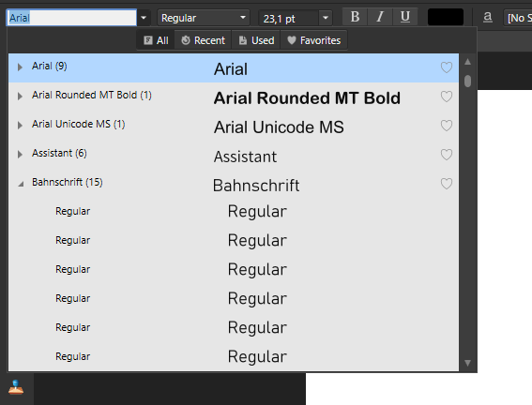Expand the Assistant (6) font family
532x405 pixels.
[20, 154]
